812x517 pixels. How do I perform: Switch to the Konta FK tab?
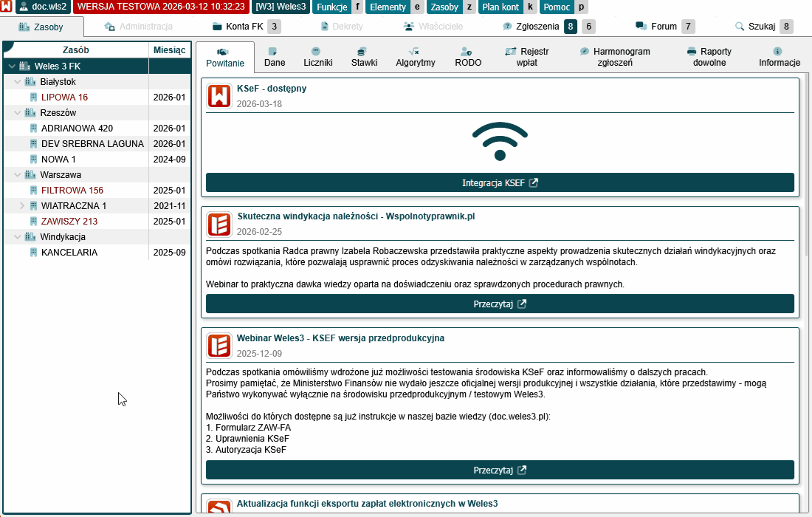(244, 27)
